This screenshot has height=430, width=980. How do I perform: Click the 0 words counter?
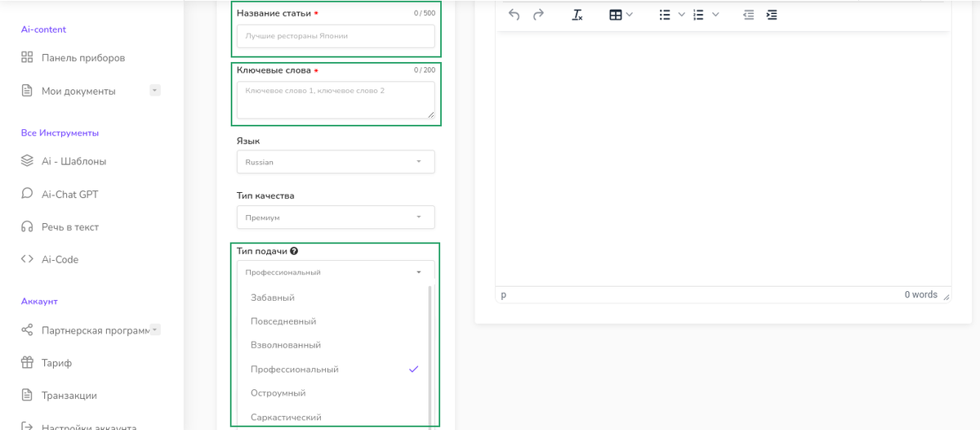pos(920,294)
